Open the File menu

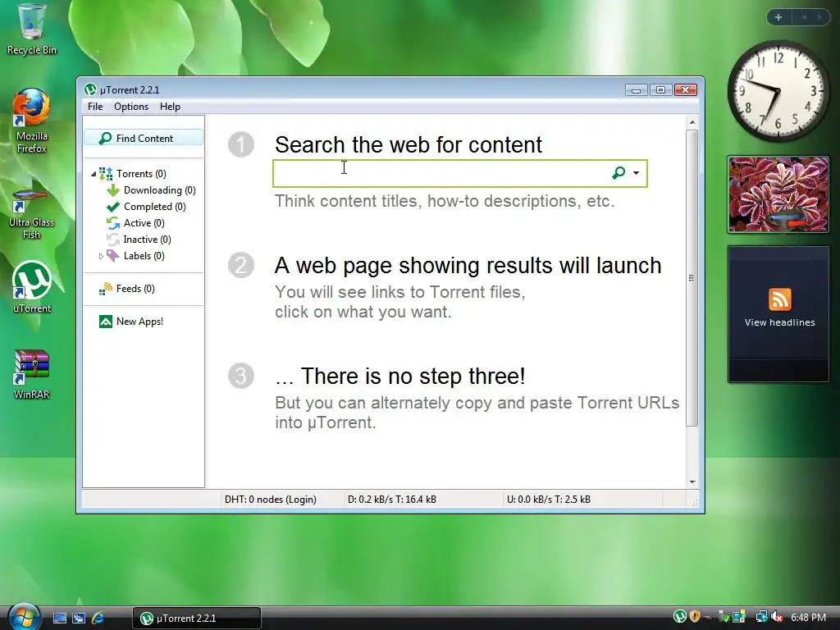click(95, 107)
